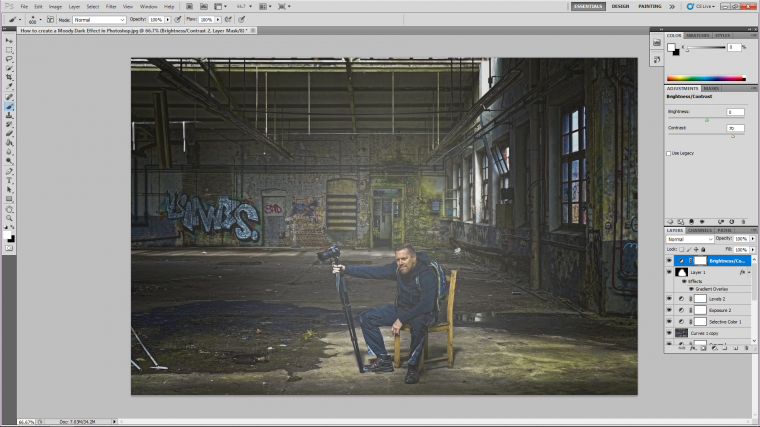Select the Crop tool

tap(9, 78)
